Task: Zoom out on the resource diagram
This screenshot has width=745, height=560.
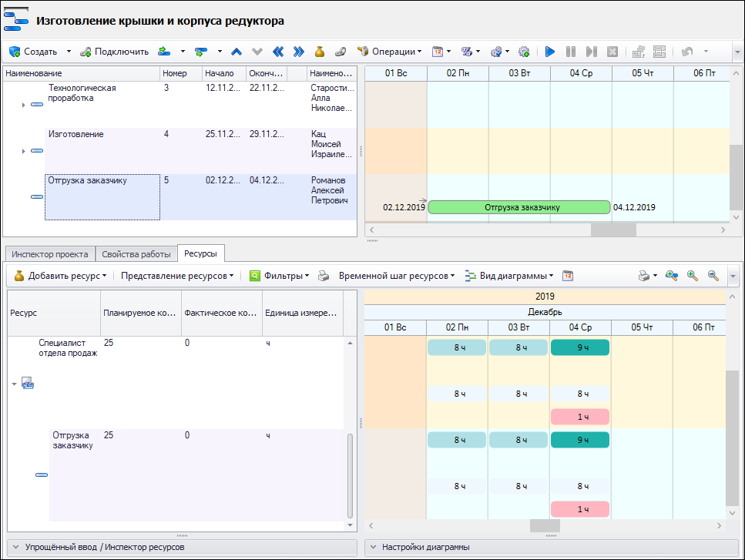Action: tap(713, 276)
